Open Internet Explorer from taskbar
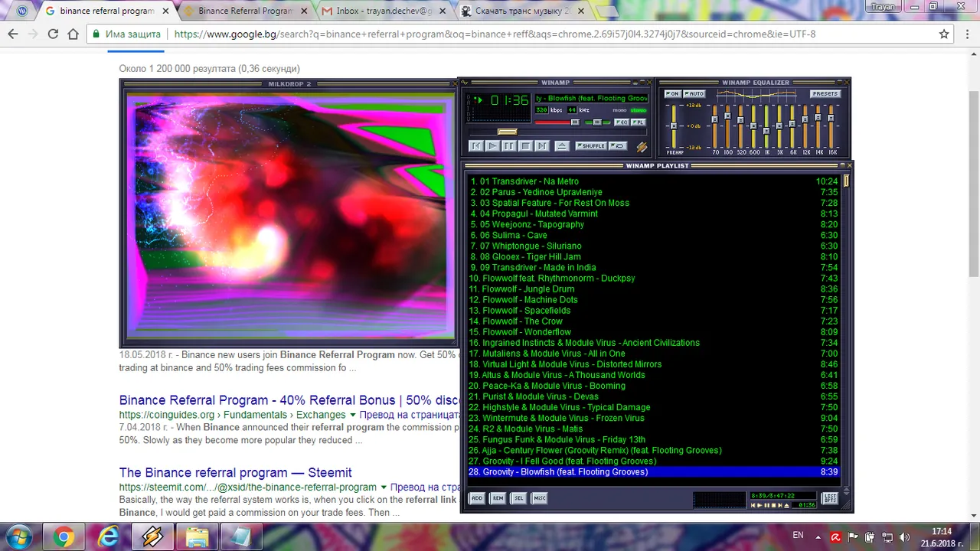 [x=108, y=537]
